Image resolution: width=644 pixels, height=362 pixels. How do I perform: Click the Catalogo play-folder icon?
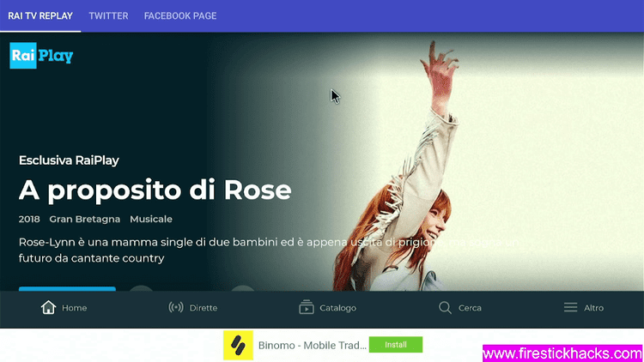coord(306,307)
